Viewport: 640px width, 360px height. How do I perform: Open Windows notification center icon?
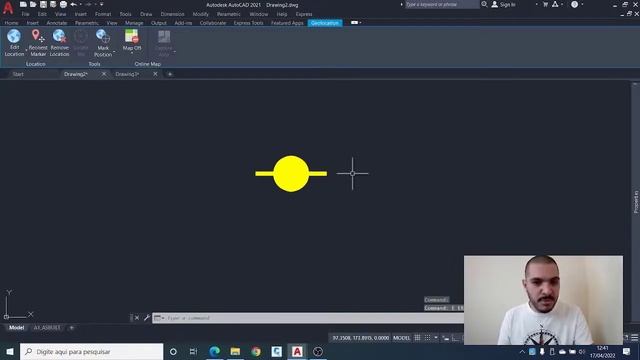coord(627,351)
